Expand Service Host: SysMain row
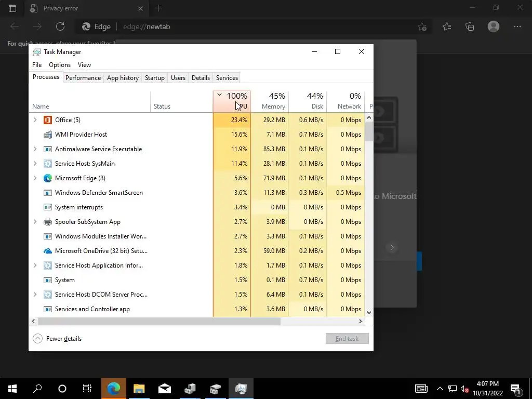532x399 pixels. coord(35,164)
